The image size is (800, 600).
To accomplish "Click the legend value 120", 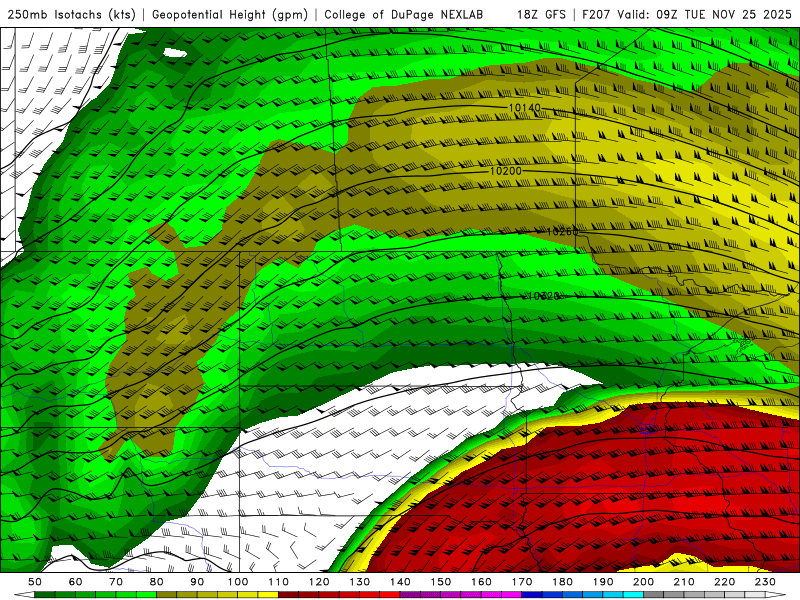I will coord(319,582).
